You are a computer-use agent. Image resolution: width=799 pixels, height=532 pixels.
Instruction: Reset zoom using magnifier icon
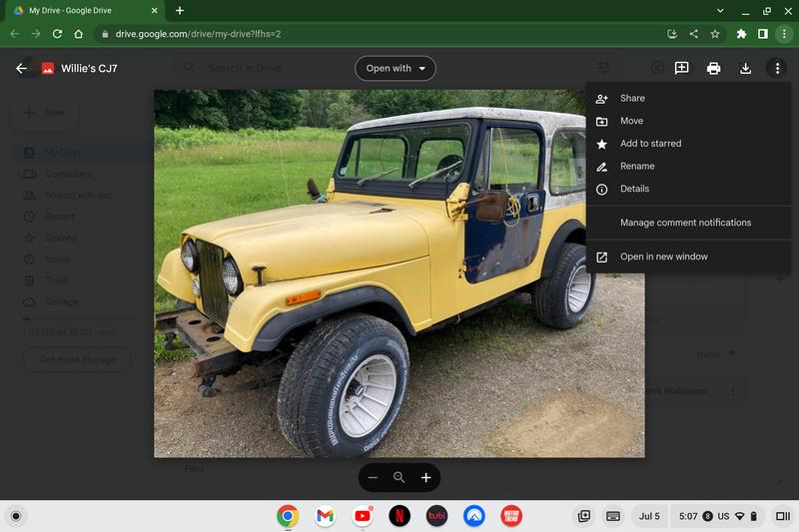click(x=399, y=478)
